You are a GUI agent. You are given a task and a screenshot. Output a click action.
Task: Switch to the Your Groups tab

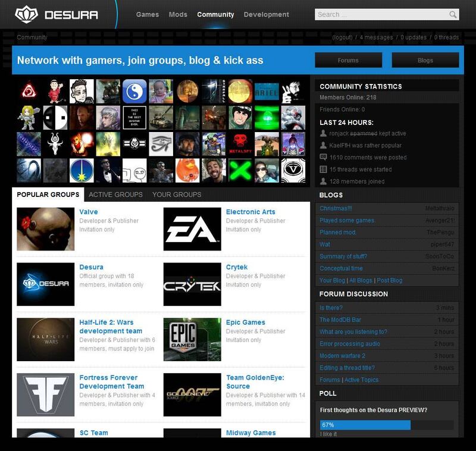click(177, 195)
